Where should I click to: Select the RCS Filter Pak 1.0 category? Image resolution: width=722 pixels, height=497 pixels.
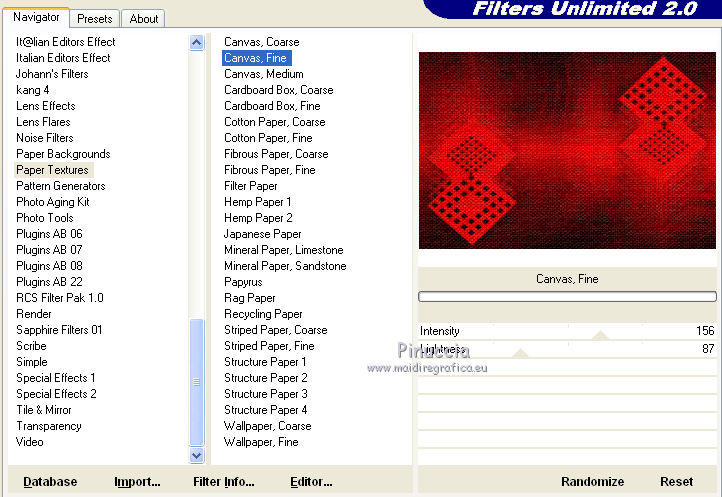tap(59, 298)
